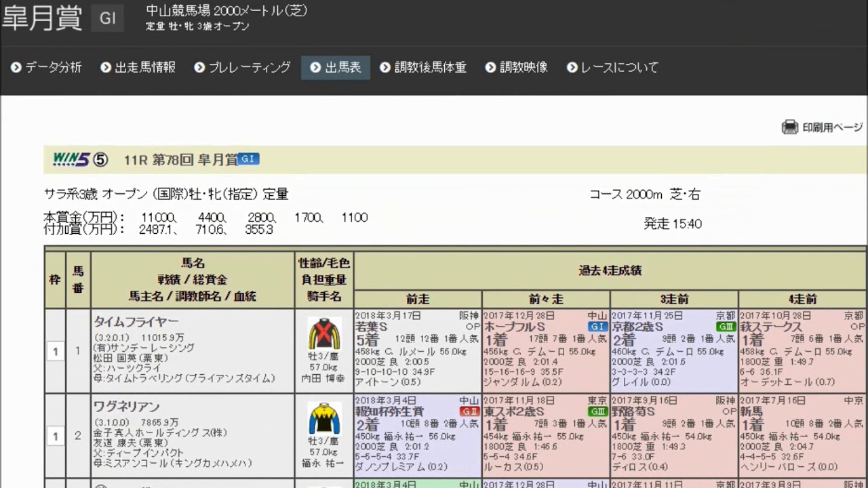Click the GII badge on 報知杯弥生賞
This screenshot has width=868, height=488.
469,411
